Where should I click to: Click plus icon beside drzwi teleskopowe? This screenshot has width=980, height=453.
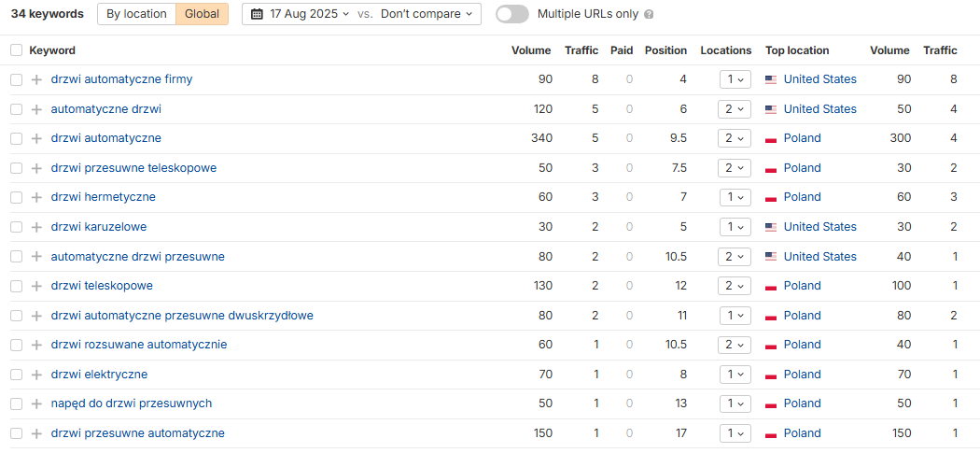coord(37,286)
